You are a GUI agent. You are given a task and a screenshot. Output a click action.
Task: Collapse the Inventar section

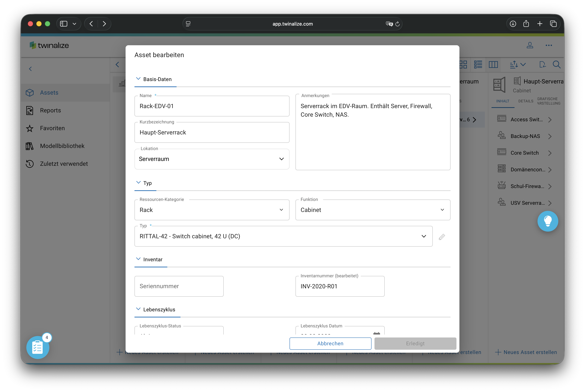pyautogui.click(x=138, y=259)
